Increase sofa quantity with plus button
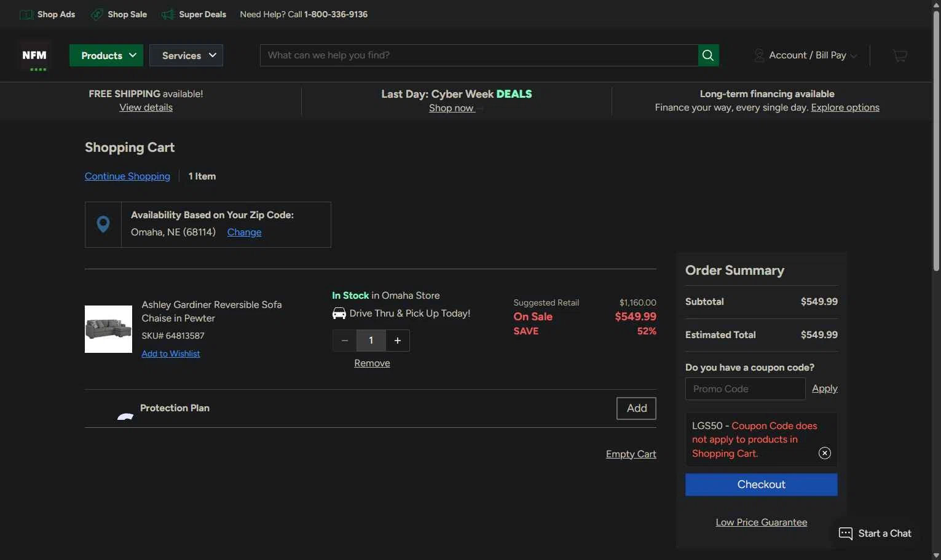The image size is (941, 560). 398,341
